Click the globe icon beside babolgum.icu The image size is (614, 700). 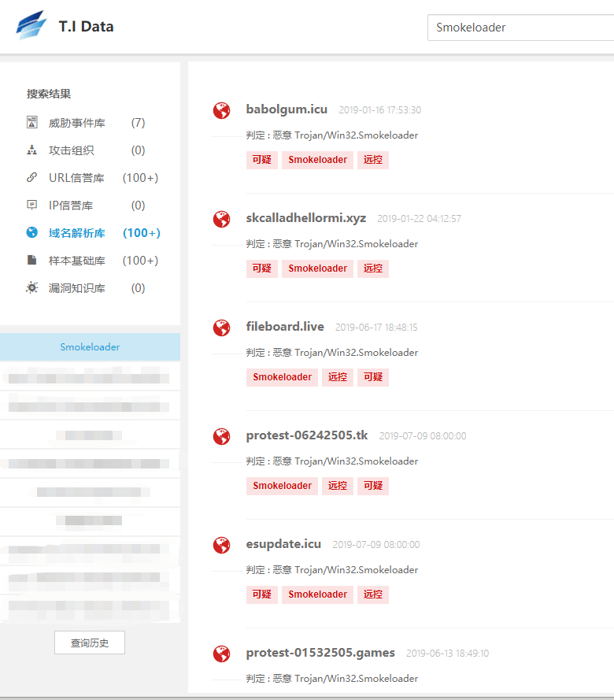[222, 110]
